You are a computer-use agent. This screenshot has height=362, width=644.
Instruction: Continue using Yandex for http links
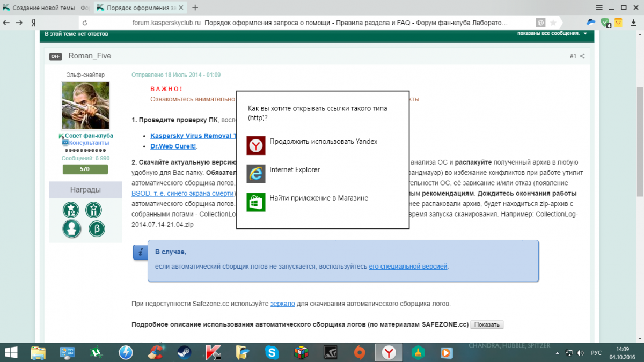[323, 145]
